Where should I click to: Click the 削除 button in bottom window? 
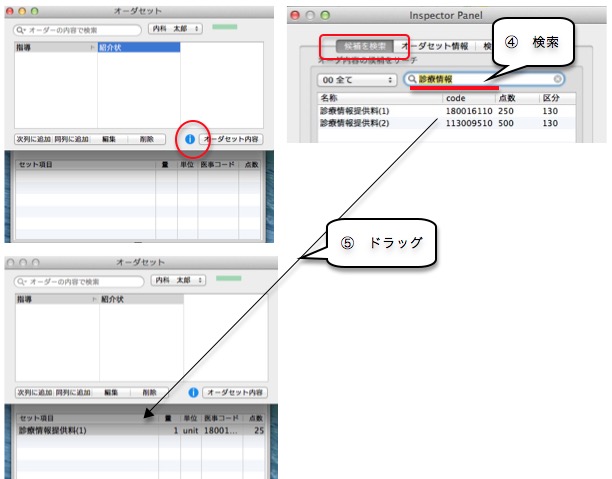tap(148, 393)
